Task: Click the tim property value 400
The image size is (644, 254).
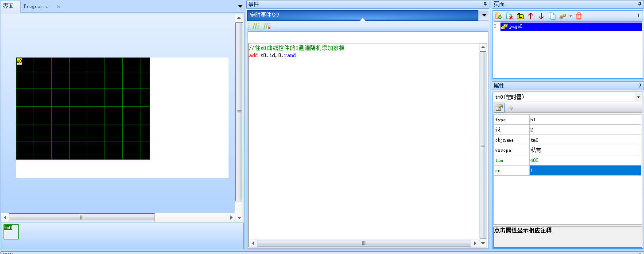Action: [x=585, y=160]
